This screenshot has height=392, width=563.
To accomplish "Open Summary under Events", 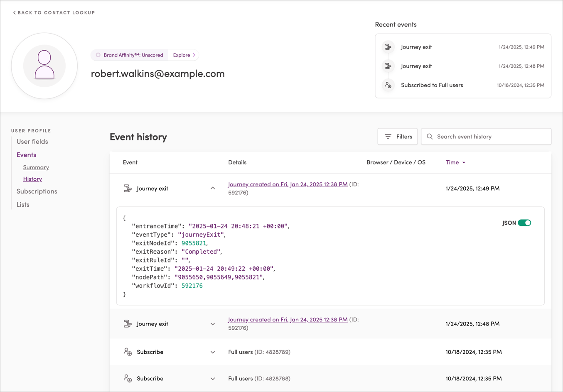I will coord(36,167).
